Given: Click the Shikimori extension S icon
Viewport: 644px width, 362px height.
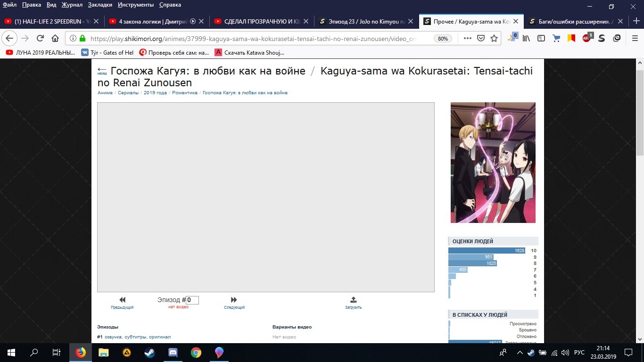Looking at the screenshot, I should point(602,38).
